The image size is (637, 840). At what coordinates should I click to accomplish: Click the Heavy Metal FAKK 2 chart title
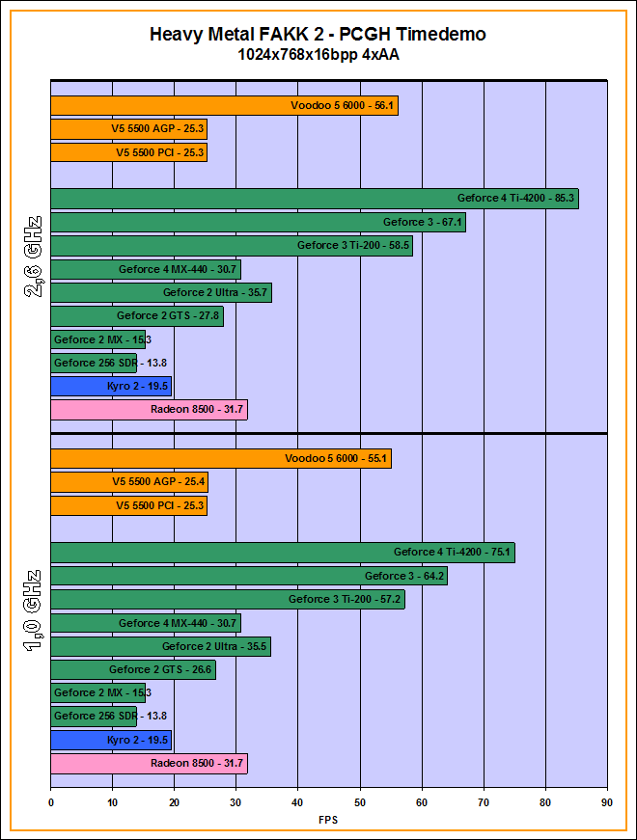click(x=318, y=35)
